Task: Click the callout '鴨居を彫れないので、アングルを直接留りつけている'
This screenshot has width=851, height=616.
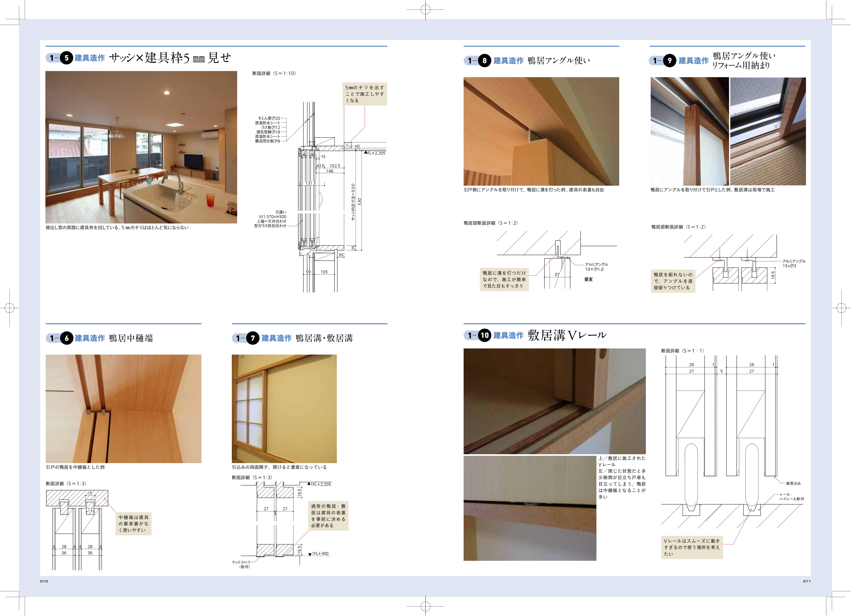Action: (673, 281)
